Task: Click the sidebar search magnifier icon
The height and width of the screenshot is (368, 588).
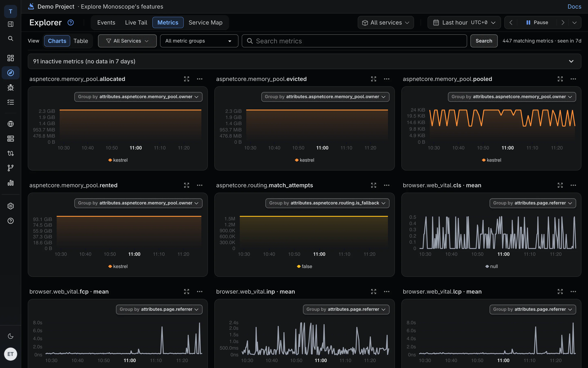Action: click(x=10, y=38)
